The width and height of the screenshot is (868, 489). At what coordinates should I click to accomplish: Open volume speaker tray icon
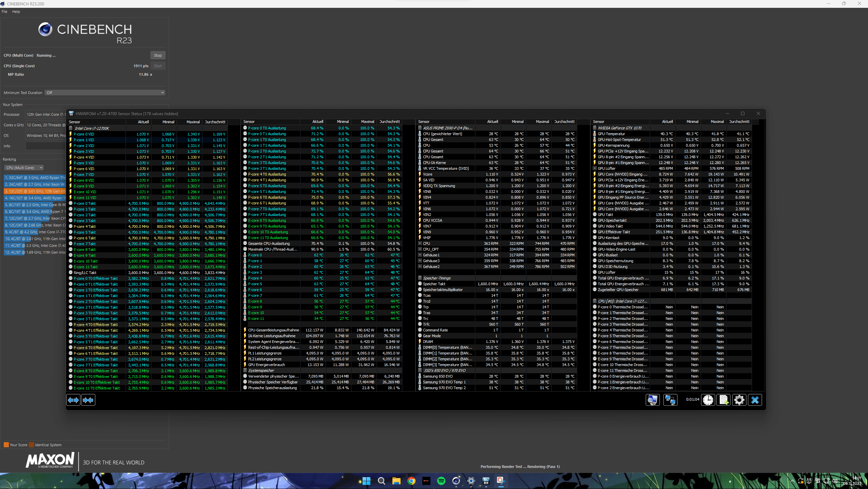pos(835,481)
